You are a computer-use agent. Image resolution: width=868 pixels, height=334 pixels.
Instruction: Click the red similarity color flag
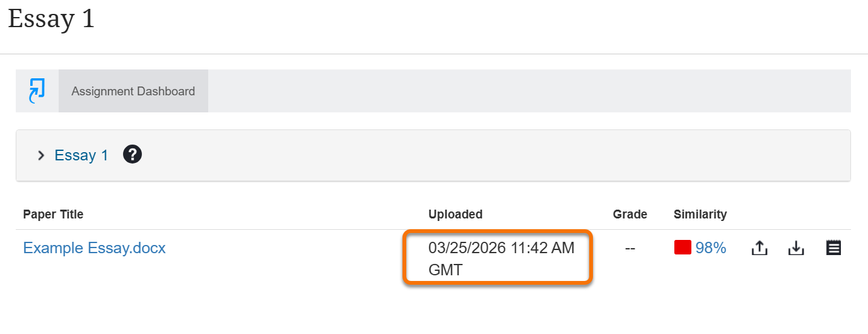click(x=683, y=248)
